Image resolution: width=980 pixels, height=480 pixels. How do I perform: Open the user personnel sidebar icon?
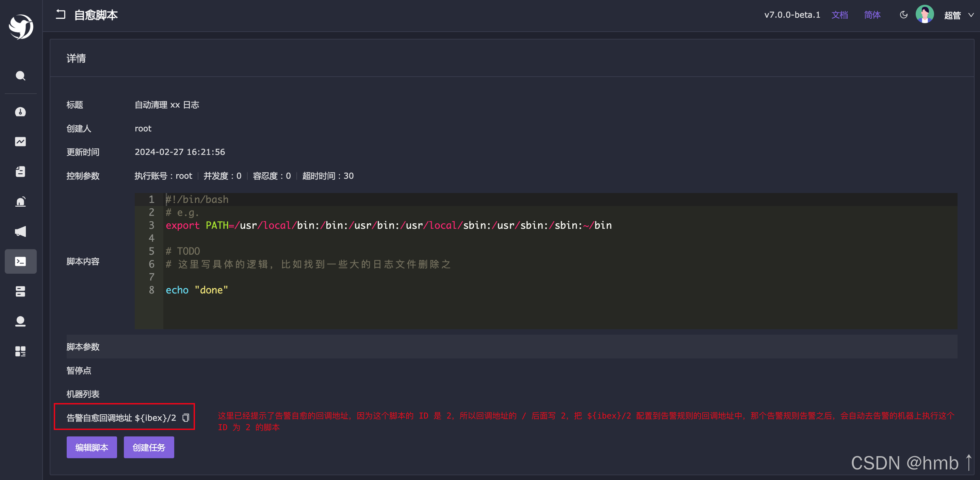coord(20,321)
